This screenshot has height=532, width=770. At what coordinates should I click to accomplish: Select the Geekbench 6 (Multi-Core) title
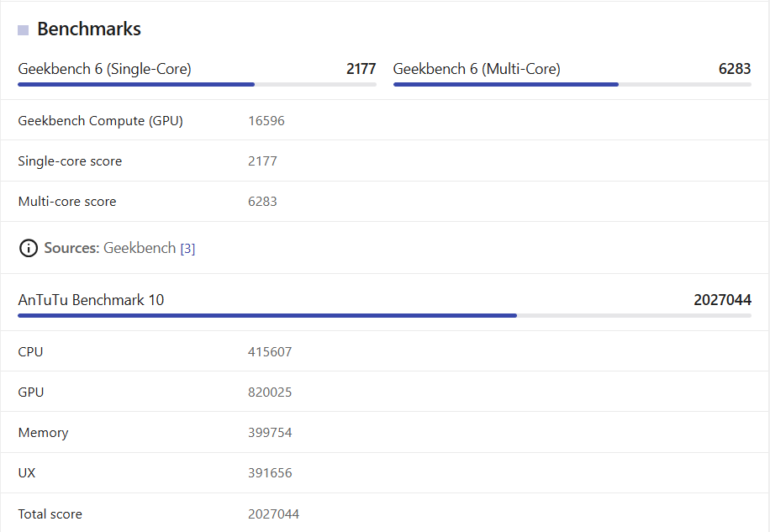[x=477, y=69]
